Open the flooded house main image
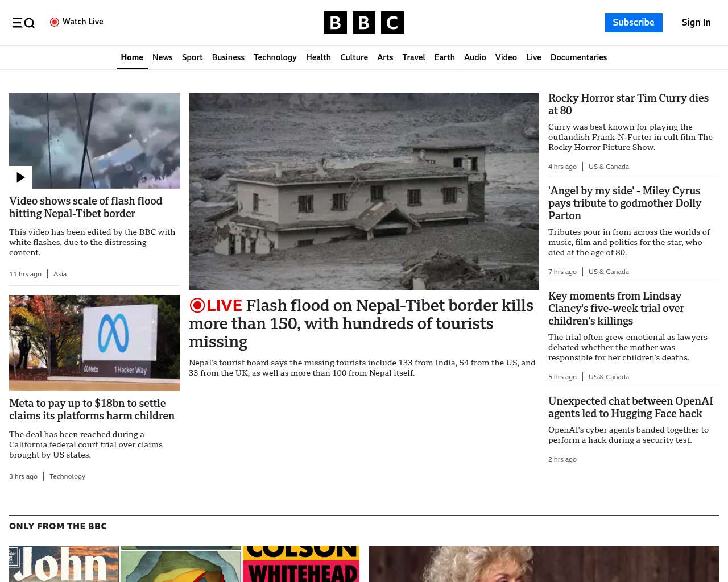Screen dimensions: 728x582 pyautogui.click(x=364, y=191)
